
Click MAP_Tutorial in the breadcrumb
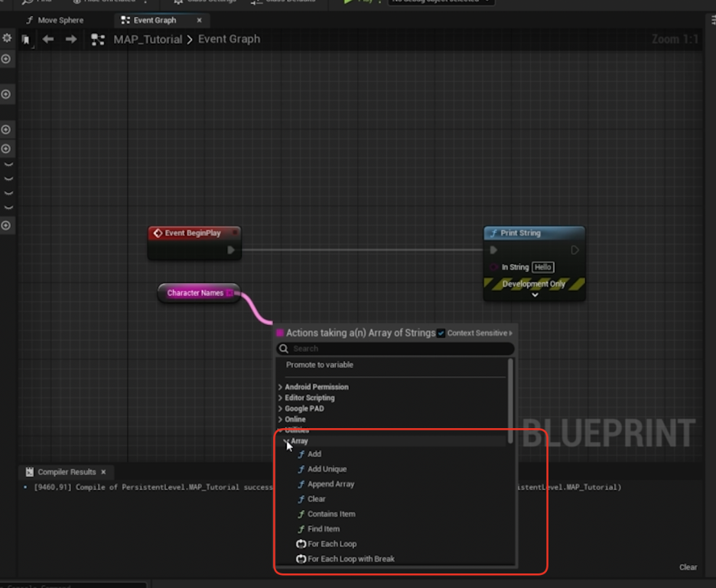(x=148, y=39)
